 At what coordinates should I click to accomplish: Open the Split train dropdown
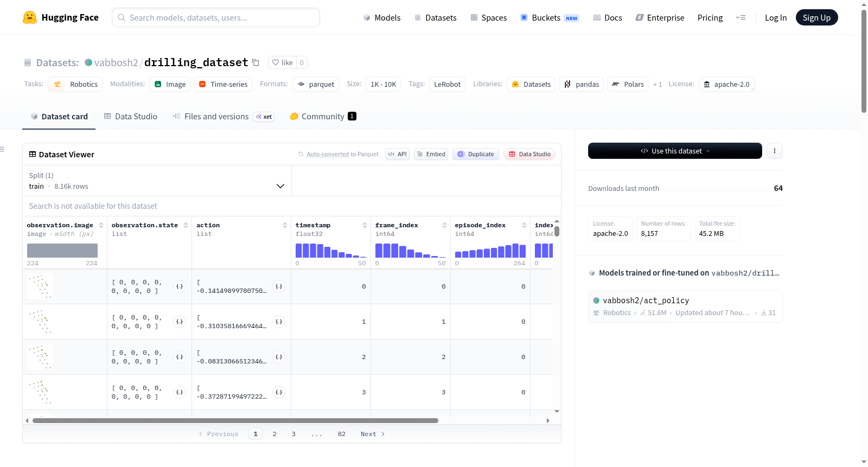coord(157,181)
